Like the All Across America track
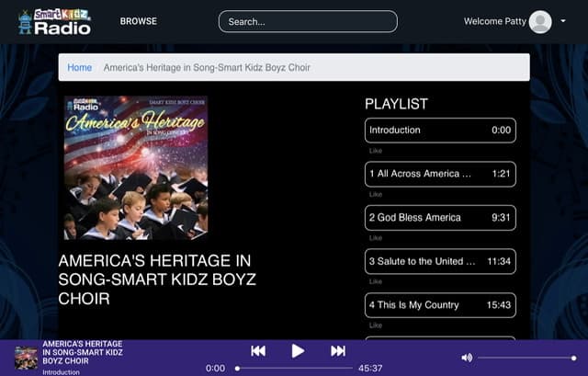 pyautogui.click(x=376, y=194)
